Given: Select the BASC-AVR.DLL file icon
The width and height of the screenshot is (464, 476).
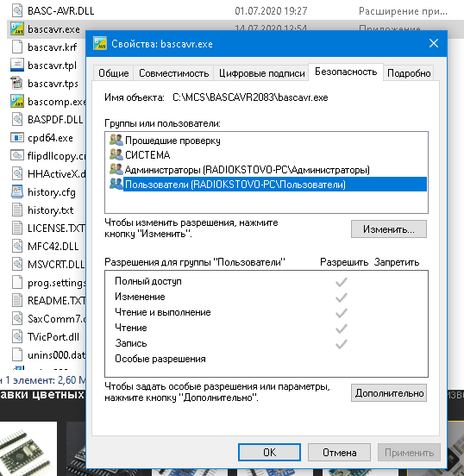Looking at the screenshot, I should coord(17,10).
